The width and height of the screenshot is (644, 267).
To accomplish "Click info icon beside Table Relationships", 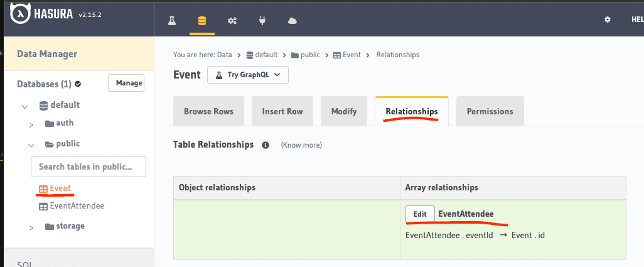I will (x=265, y=145).
